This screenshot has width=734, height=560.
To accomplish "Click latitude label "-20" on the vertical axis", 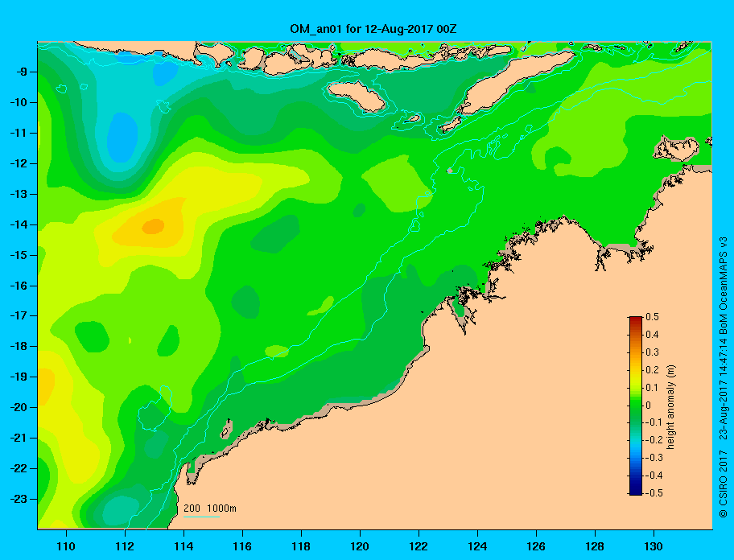I will (x=19, y=407).
